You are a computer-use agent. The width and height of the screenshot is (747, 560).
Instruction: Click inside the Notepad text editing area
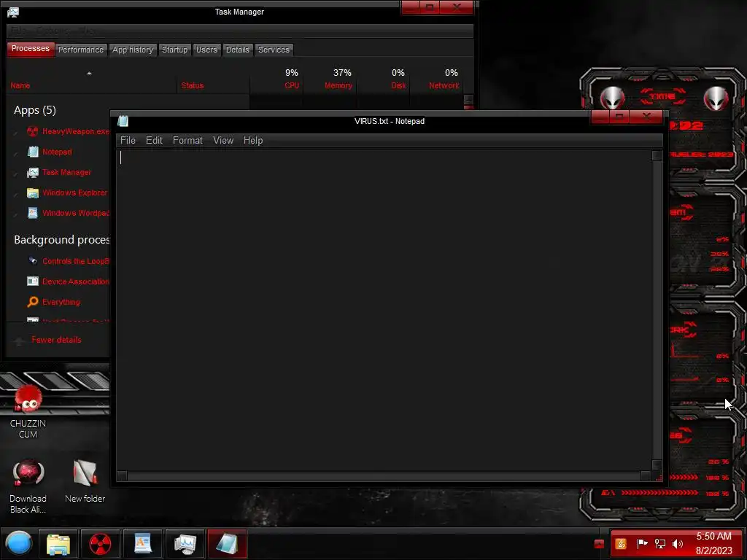pos(384,310)
